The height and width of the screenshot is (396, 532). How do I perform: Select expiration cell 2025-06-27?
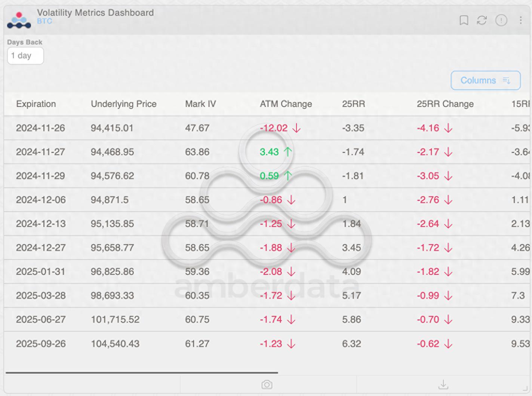click(41, 319)
